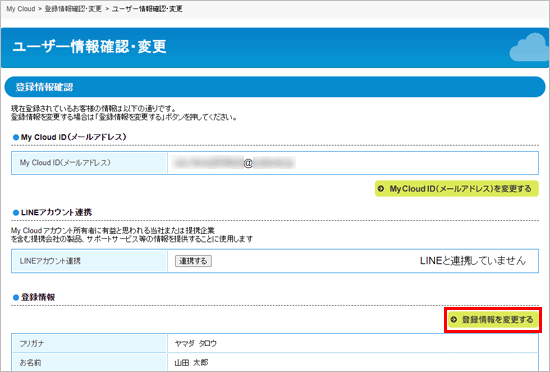The width and height of the screenshot is (550, 372).
Task: Click the arrow icon on the My Cloud ID change button
Action: (381, 189)
